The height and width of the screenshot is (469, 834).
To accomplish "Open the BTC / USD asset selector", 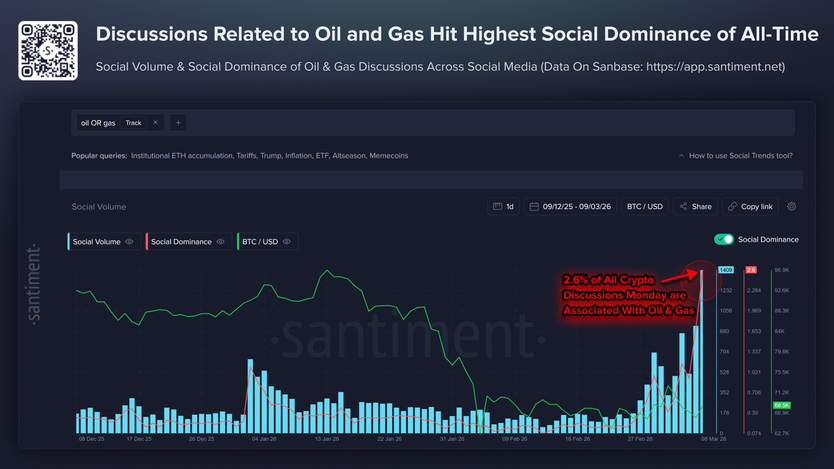I will point(644,206).
